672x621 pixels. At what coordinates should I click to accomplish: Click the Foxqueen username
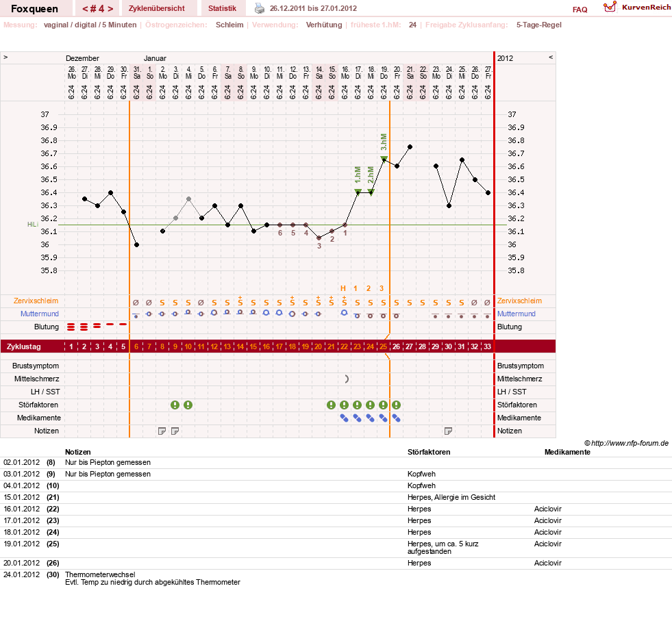click(x=34, y=9)
